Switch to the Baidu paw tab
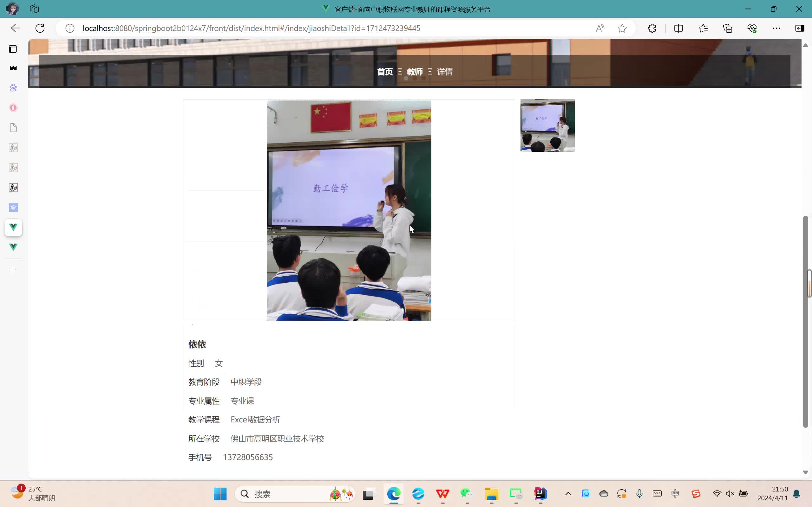The image size is (812, 507). [x=13, y=88]
